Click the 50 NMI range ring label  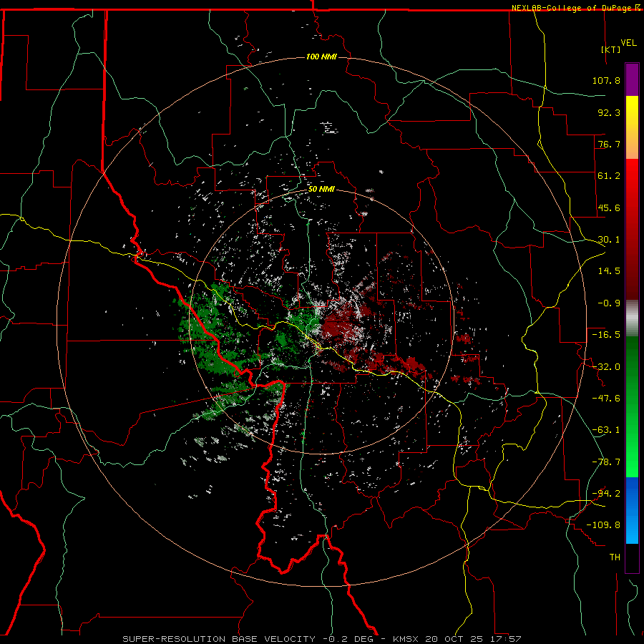[321, 190]
